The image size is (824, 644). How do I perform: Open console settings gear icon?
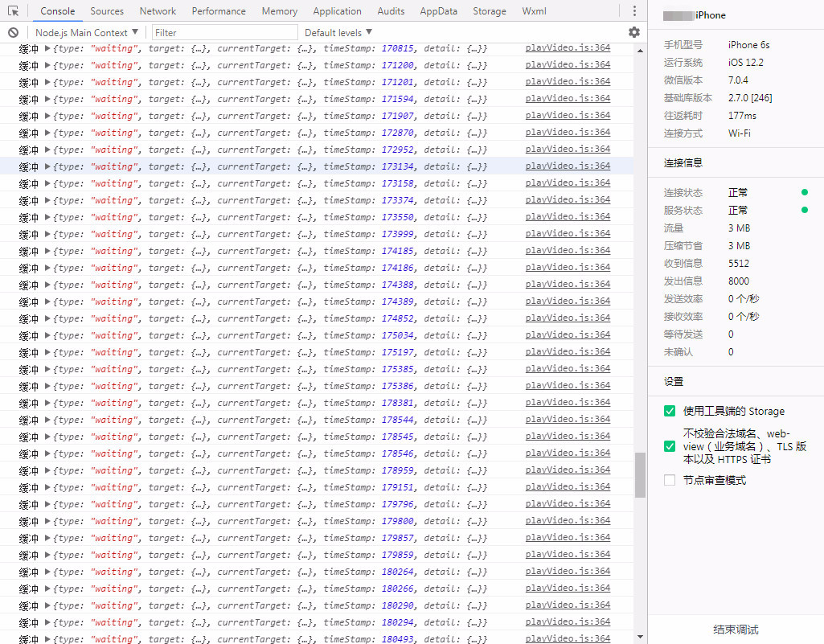(x=634, y=33)
